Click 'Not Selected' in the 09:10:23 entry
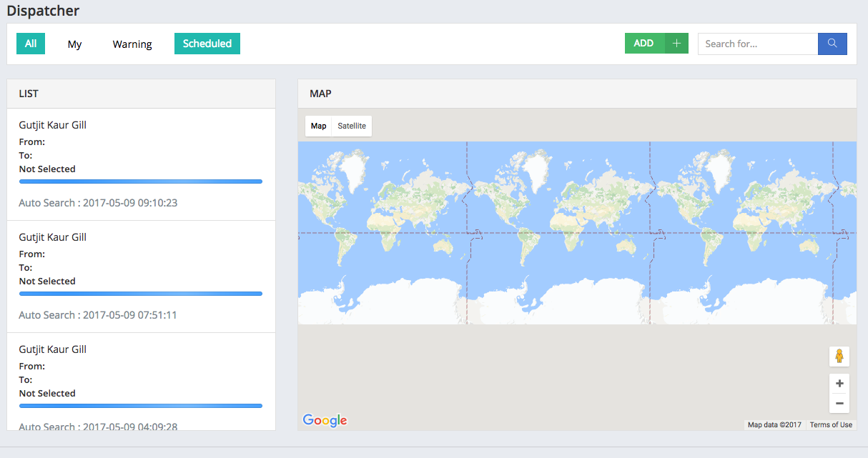Screen dimensions: 868x458 point(47,169)
